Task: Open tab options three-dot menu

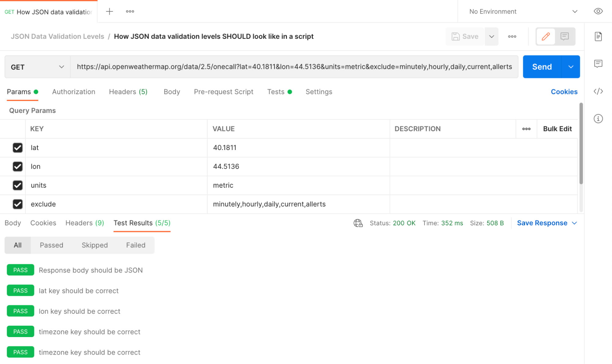Action: click(130, 12)
